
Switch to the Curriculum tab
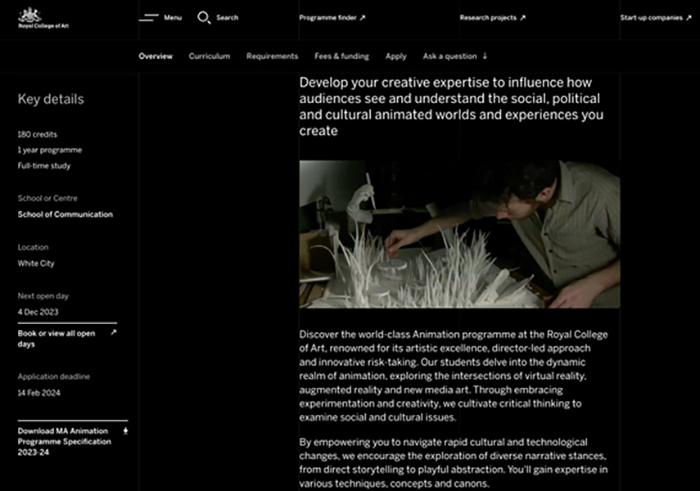click(x=209, y=56)
